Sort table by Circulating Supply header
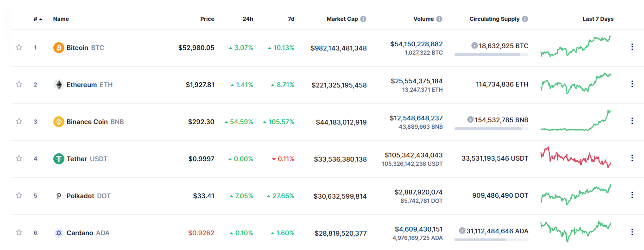Image resolution: width=644 pixels, height=250 pixels. (494, 19)
